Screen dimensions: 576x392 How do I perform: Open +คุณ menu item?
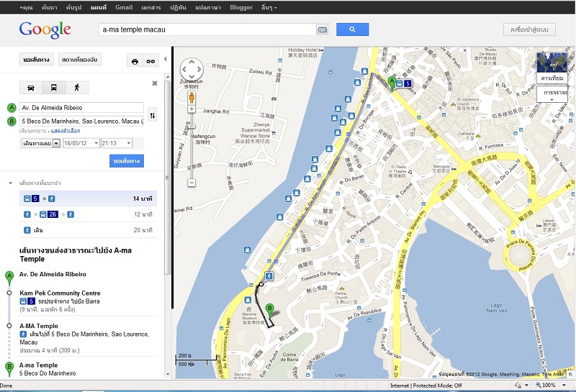(x=26, y=7)
